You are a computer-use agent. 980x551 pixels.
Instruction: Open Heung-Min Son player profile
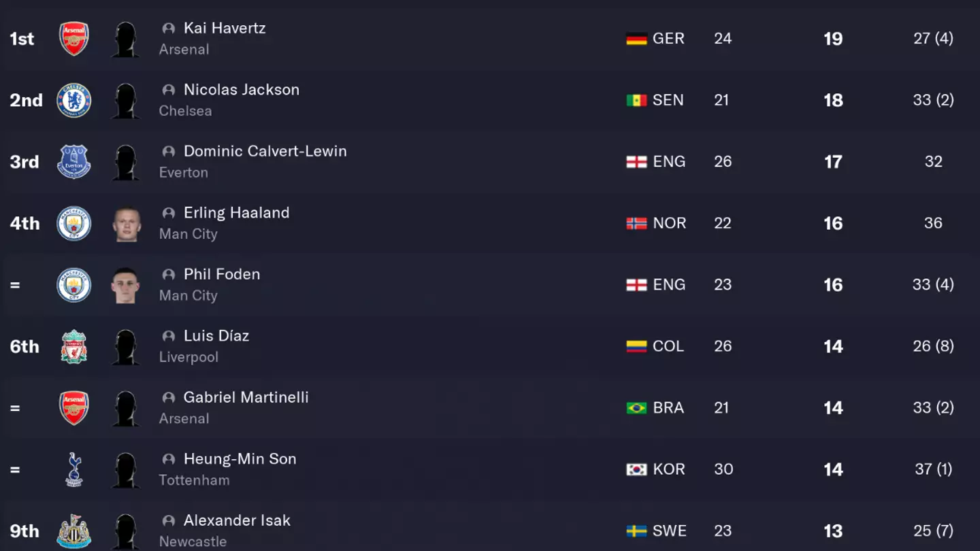(240, 459)
